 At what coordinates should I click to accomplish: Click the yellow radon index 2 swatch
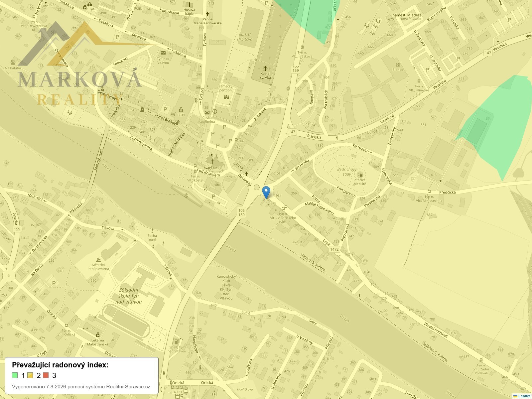point(30,375)
